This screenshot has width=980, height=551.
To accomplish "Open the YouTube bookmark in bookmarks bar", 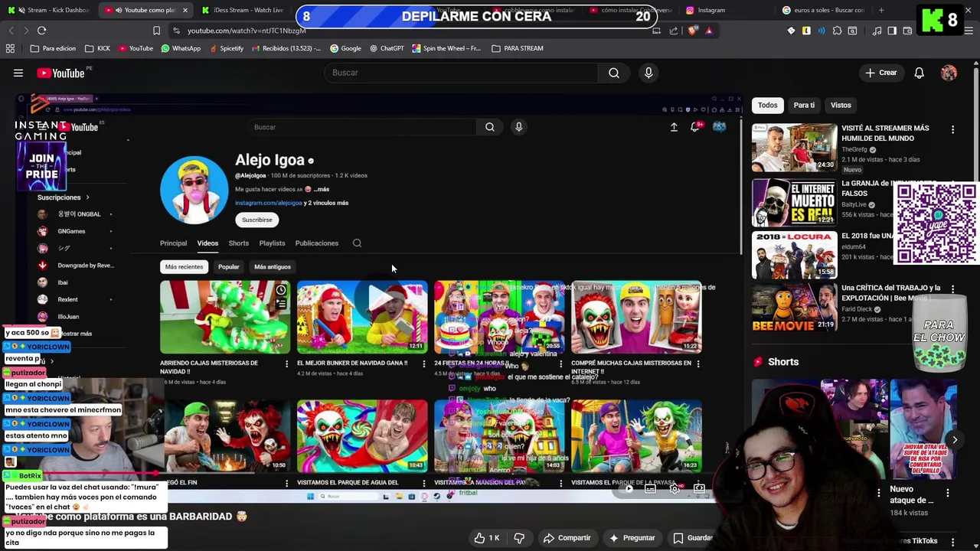I will coord(136,48).
